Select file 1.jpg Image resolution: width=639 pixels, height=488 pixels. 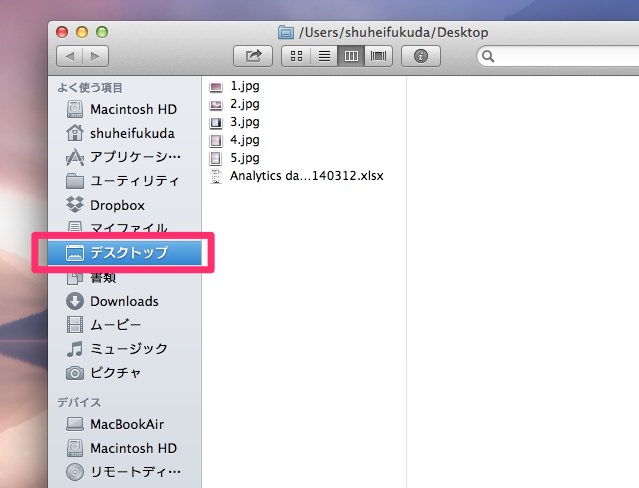pos(245,86)
